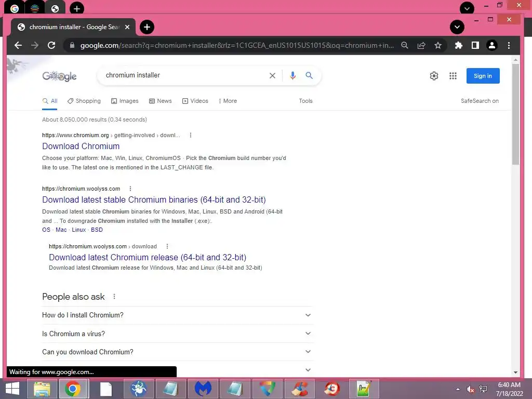Open the Linux sitelink
Viewport: 532px width, 399px height.
pyautogui.click(x=79, y=230)
